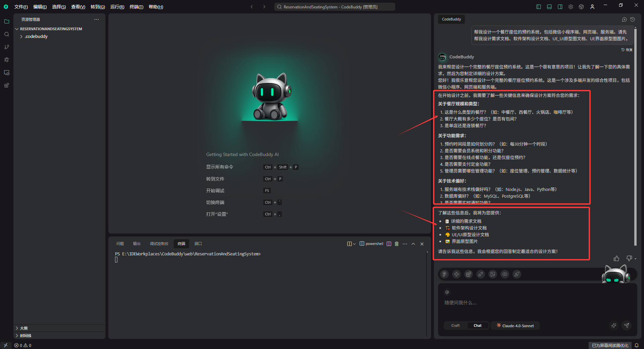Open the account profile icon in the title bar
The width and height of the screenshot is (644, 349).
(x=592, y=7)
